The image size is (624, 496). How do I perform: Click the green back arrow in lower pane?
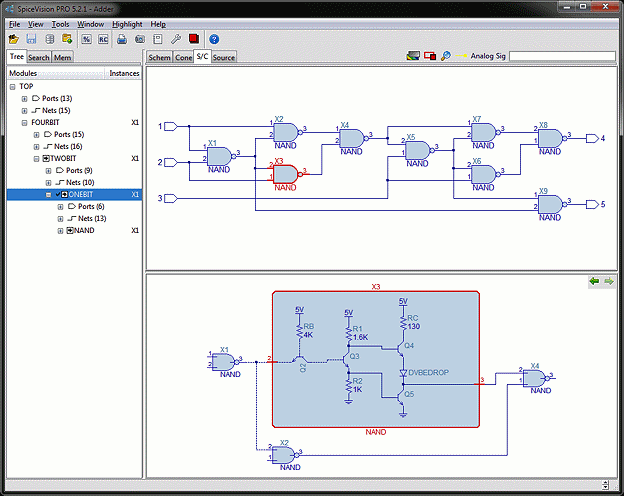click(x=595, y=281)
